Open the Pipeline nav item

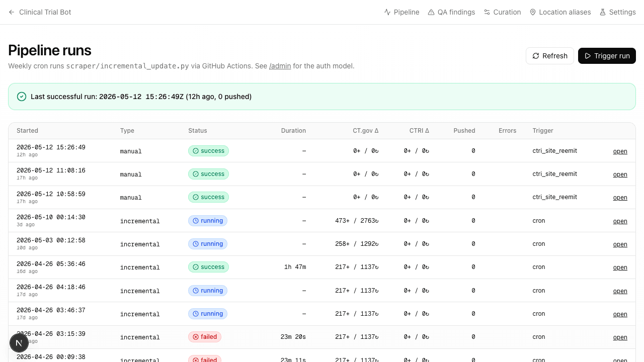401,12
